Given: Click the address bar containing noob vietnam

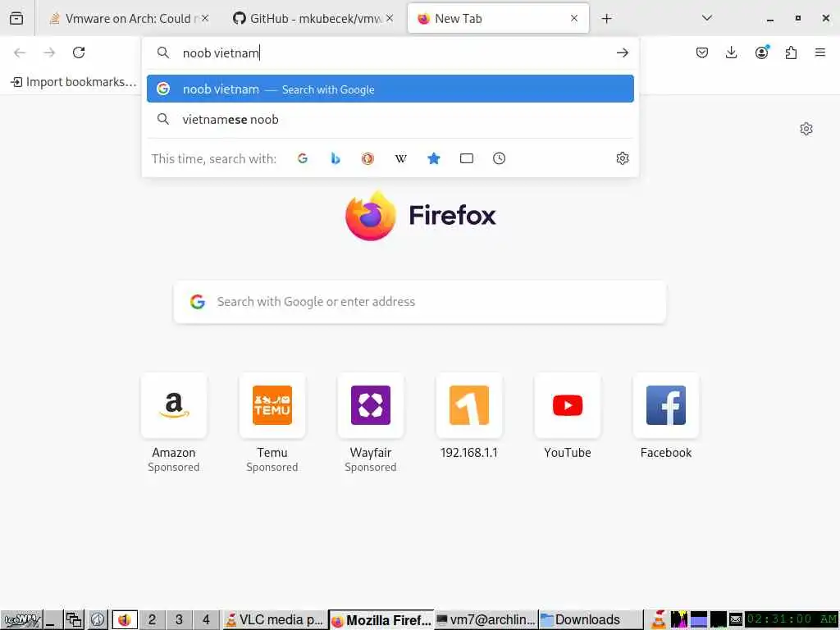Looking at the screenshot, I should pos(390,52).
